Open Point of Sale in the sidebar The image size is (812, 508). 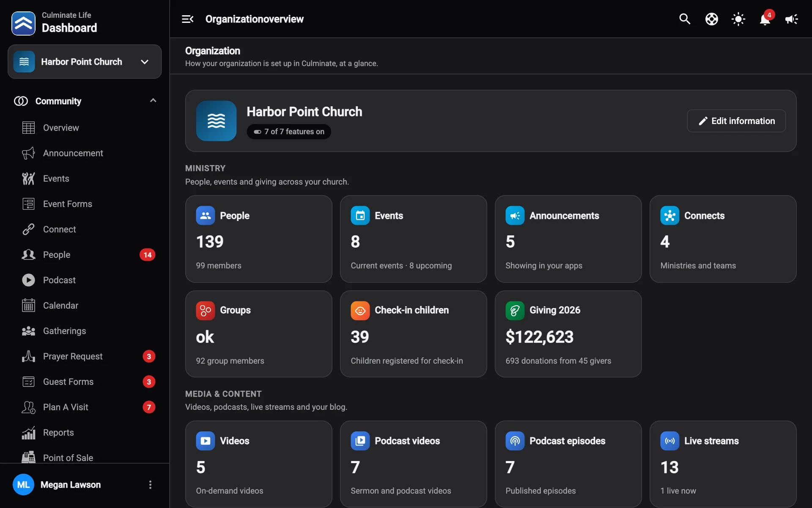tap(85, 458)
